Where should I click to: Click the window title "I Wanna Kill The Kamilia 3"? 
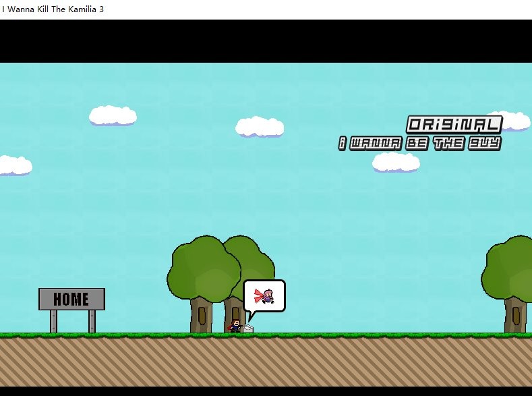click(53, 9)
